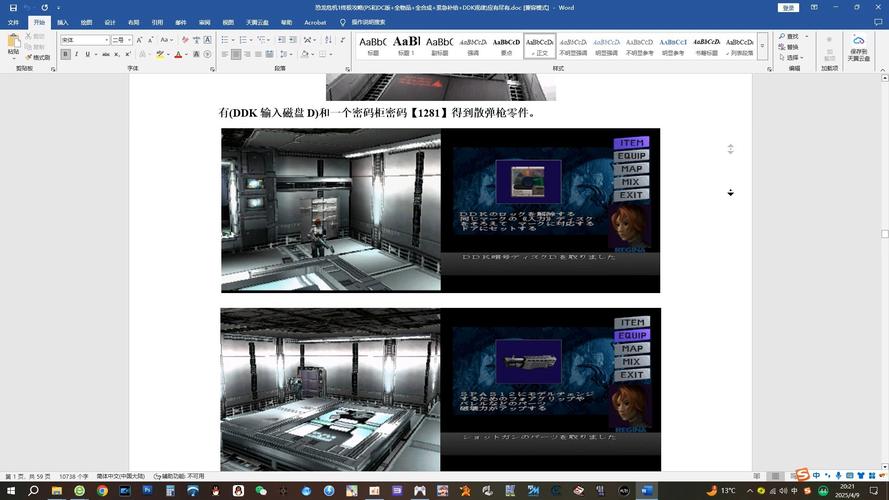The image size is (889, 500).
Task: Click the clear formatting eraser icon
Action: click(185, 40)
